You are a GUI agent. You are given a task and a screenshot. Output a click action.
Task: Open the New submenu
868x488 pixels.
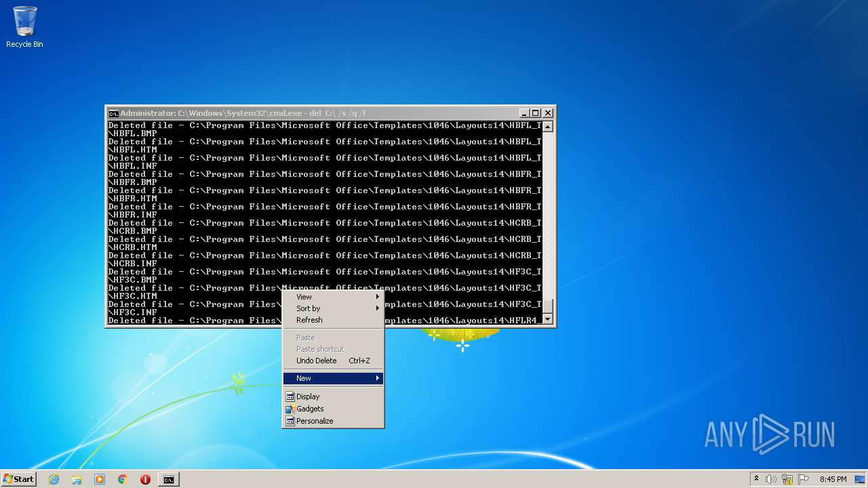click(333, 378)
